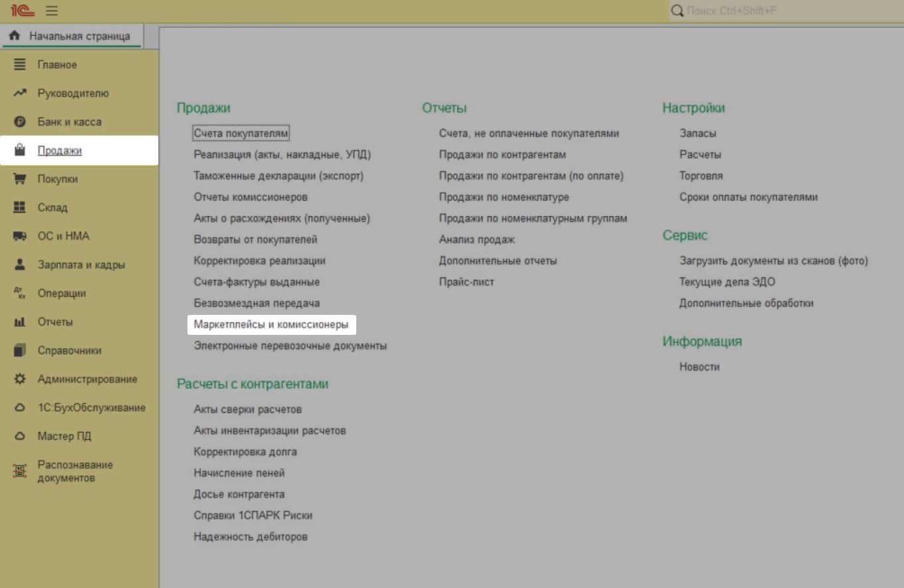Viewport: 904px width, 588px height.
Task: Click the Главное section icon
Action: coord(20,64)
